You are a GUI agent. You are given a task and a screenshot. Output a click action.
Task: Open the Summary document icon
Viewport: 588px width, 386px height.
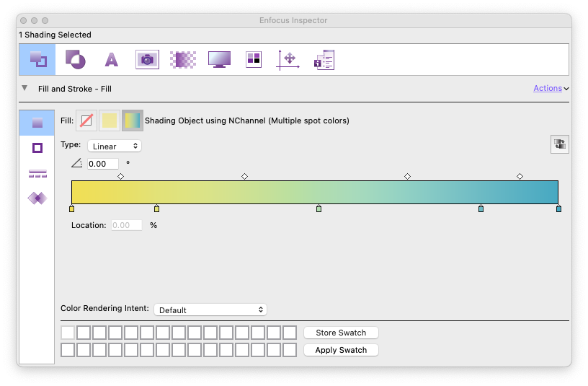coord(324,59)
